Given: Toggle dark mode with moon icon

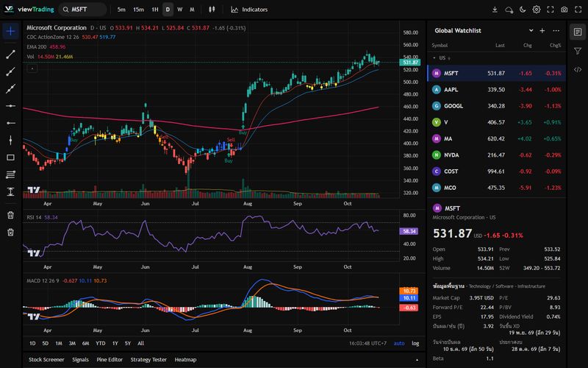Looking at the screenshot, I should (x=523, y=10).
